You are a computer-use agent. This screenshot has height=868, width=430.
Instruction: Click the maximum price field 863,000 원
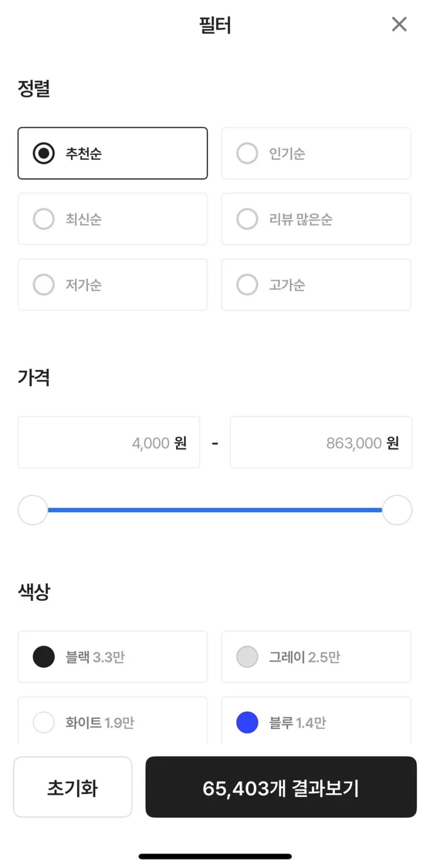(320, 442)
